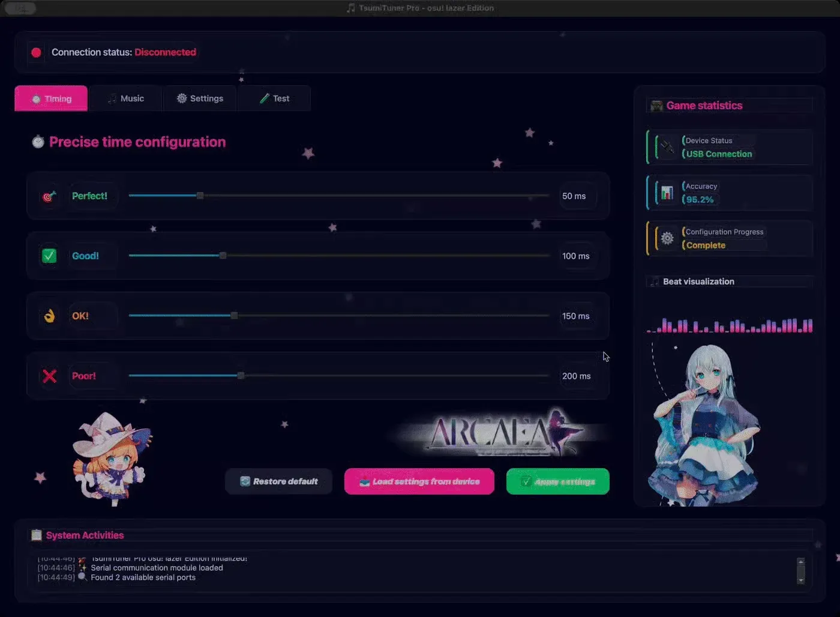Click the beat visualization bar graph
840x617 pixels.
coord(730,325)
